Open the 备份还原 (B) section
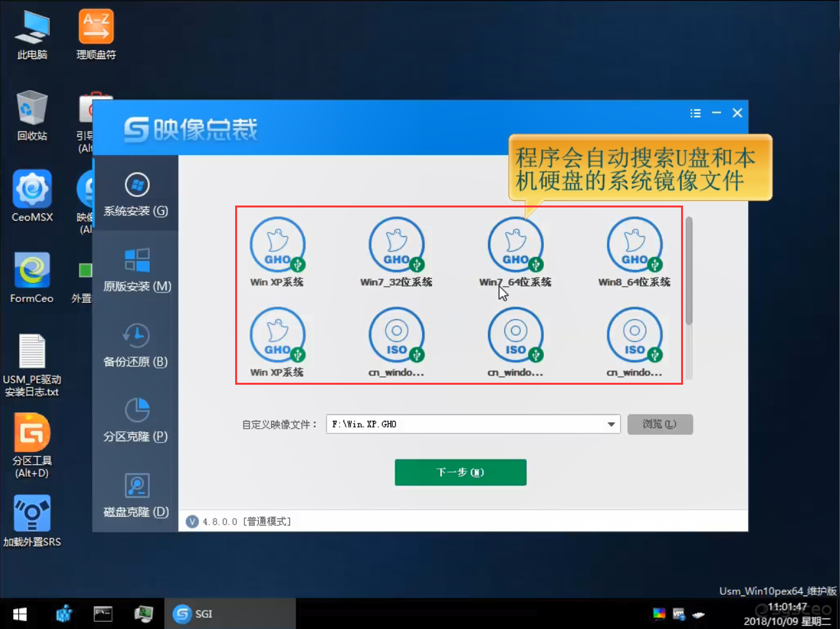 coord(136,345)
